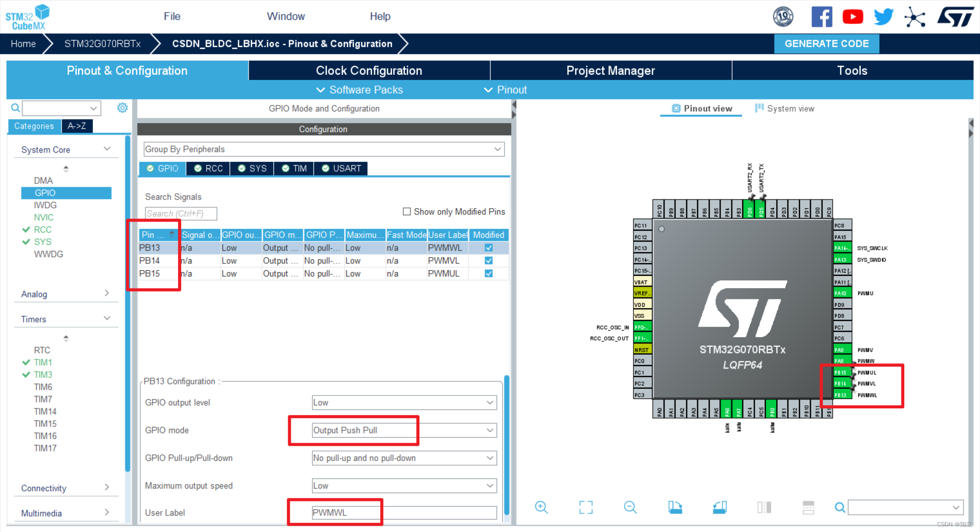Switch to A->Z sorting tab
Screen dimensions: 980x532
[77, 126]
